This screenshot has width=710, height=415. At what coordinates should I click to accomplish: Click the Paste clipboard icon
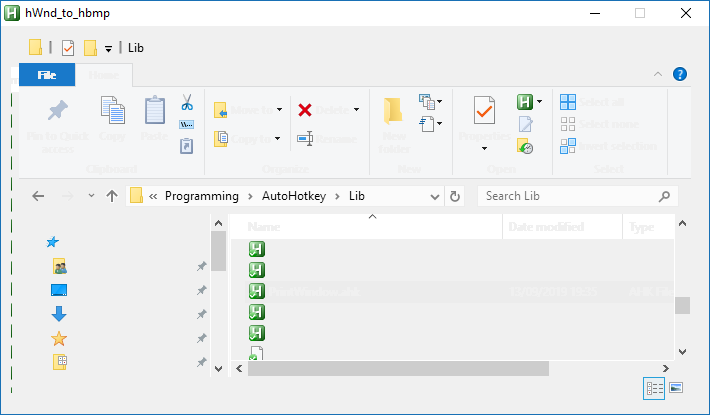[x=155, y=110]
